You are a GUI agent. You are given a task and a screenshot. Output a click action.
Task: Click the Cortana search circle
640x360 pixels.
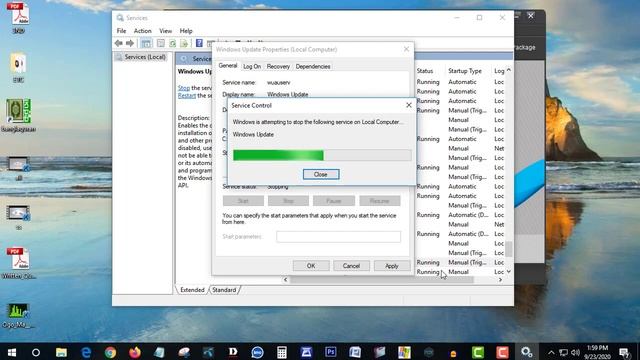click(36, 352)
